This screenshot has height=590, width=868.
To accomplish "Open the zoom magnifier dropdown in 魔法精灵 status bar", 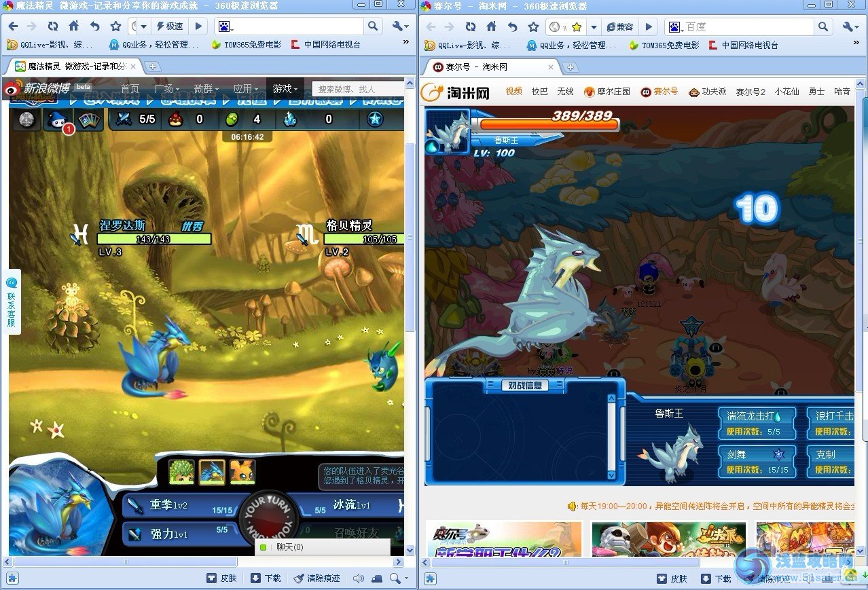I will (x=398, y=578).
